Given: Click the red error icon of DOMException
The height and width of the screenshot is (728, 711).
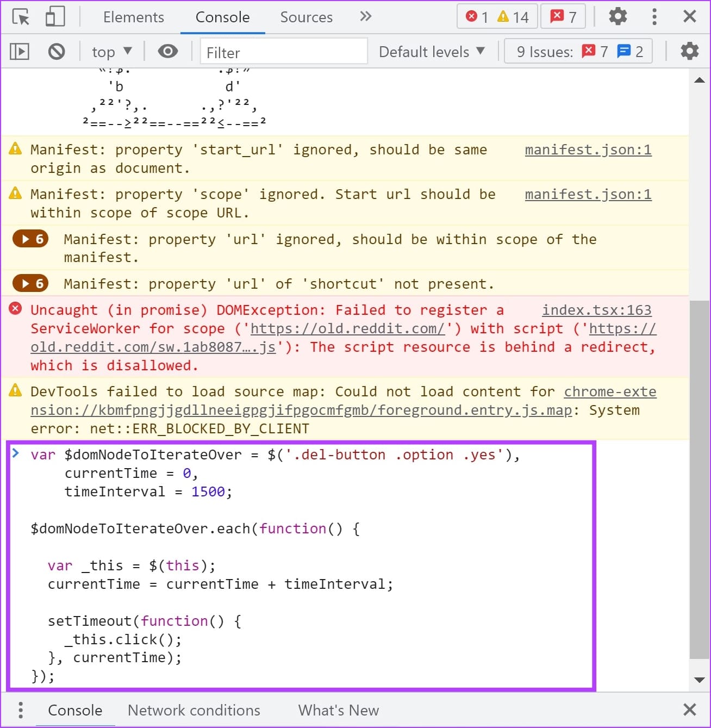Looking at the screenshot, I should 16,309.
